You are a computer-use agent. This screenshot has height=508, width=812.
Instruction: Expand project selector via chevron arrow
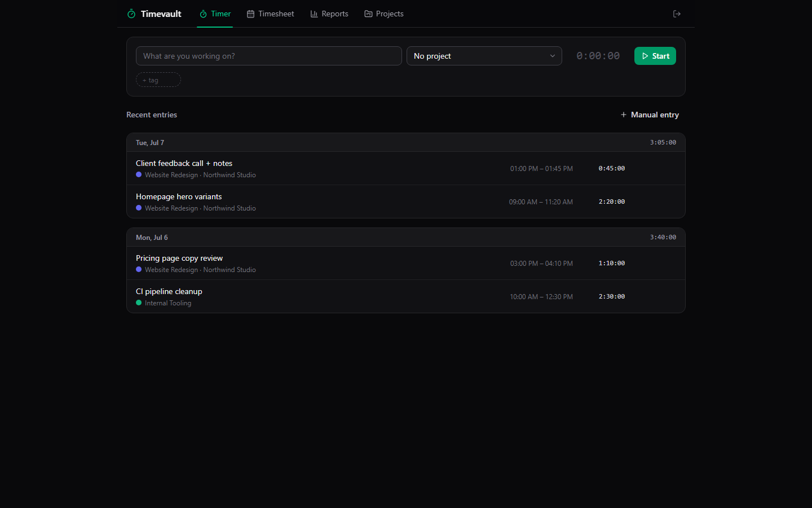point(553,56)
